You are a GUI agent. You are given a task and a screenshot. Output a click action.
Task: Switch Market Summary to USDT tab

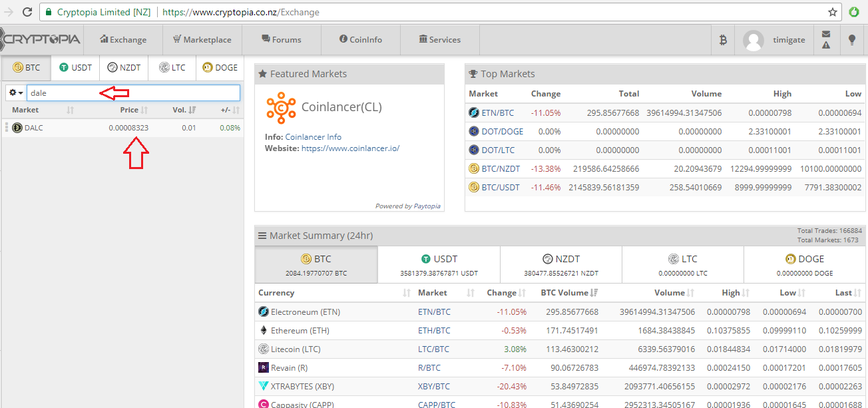pos(439,265)
